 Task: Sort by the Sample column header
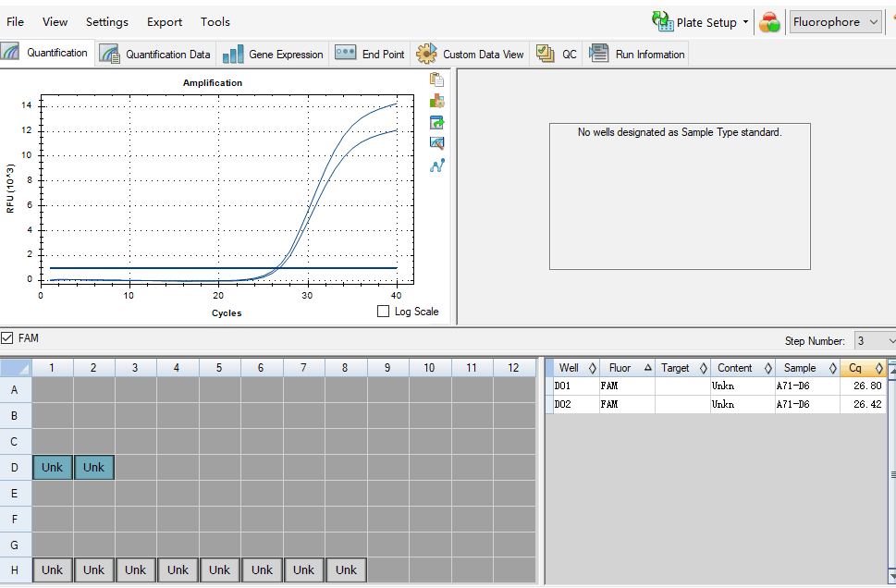(x=807, y=368)
